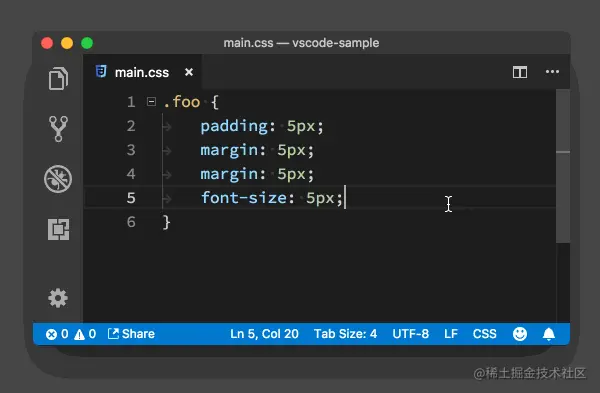
Task: Click the split editor icon
Action: (x=520, y=72)
